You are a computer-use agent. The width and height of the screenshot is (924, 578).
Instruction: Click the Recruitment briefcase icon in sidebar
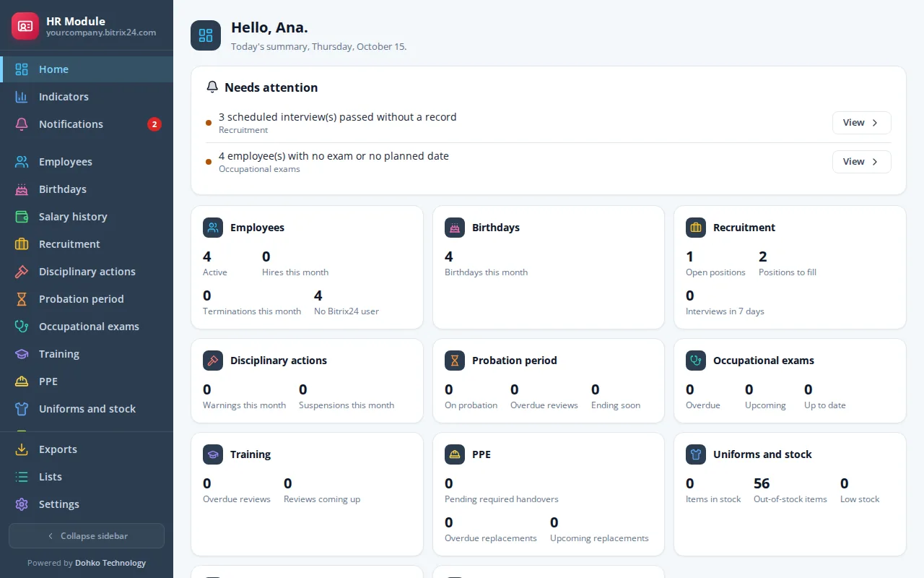pos(22,244)
